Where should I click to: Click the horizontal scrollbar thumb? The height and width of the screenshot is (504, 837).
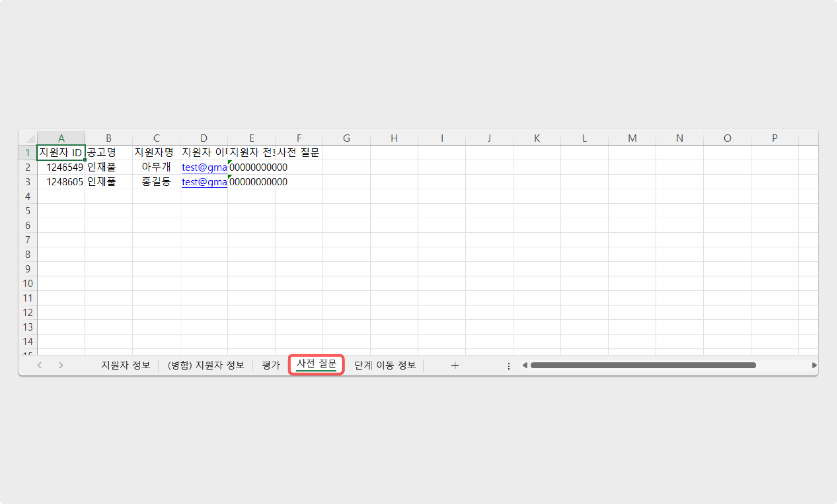tap(643, 365)
